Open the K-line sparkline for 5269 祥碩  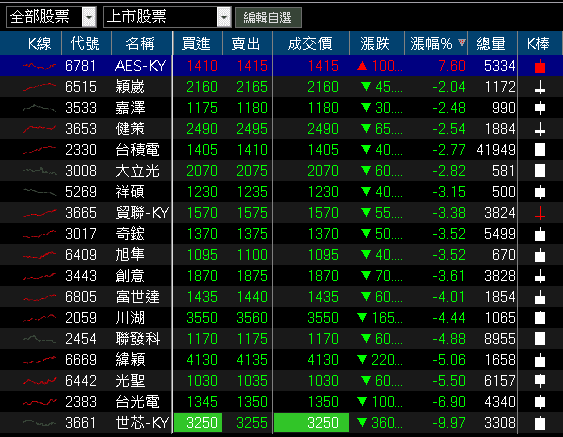tap(39, 192)
